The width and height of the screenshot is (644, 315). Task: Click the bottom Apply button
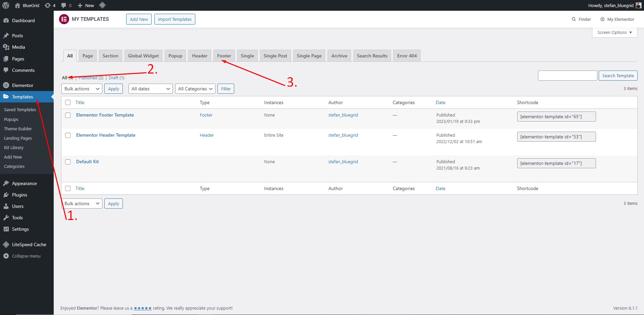tap(113, 204)
